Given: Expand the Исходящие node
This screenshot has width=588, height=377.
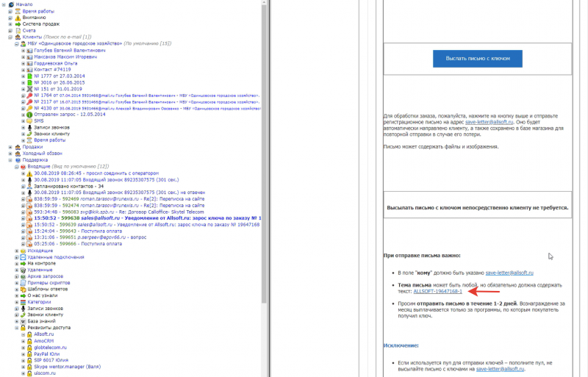Looking at the screenshot, I should point(17,251).
